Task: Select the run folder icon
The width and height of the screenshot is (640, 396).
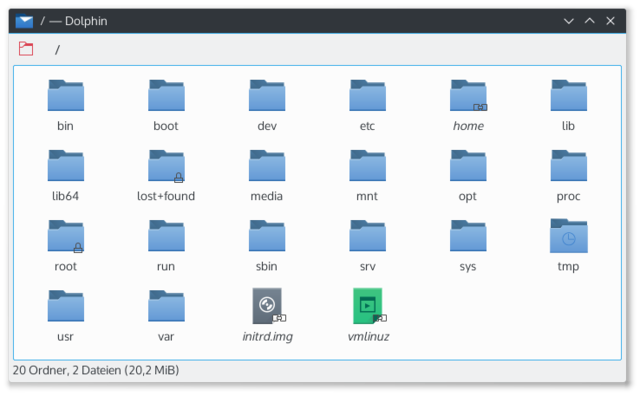Action: click(x=166, y=236)
